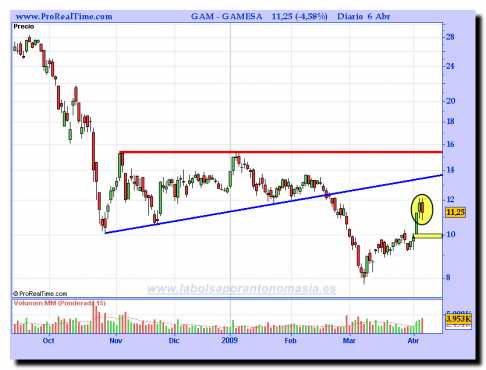Click the 14 price axis value
This screenshot has width=486, height=370.
click(450, 170)
